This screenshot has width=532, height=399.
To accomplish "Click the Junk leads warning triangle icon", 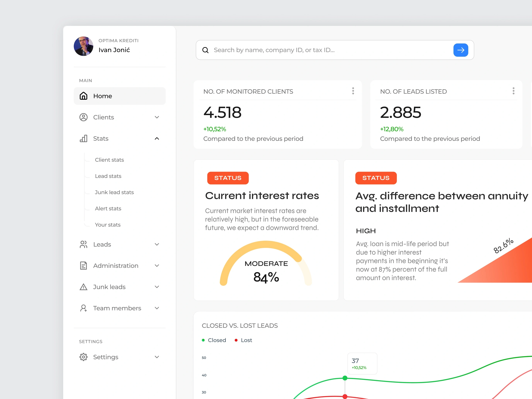I will click(x=83, y=287).
